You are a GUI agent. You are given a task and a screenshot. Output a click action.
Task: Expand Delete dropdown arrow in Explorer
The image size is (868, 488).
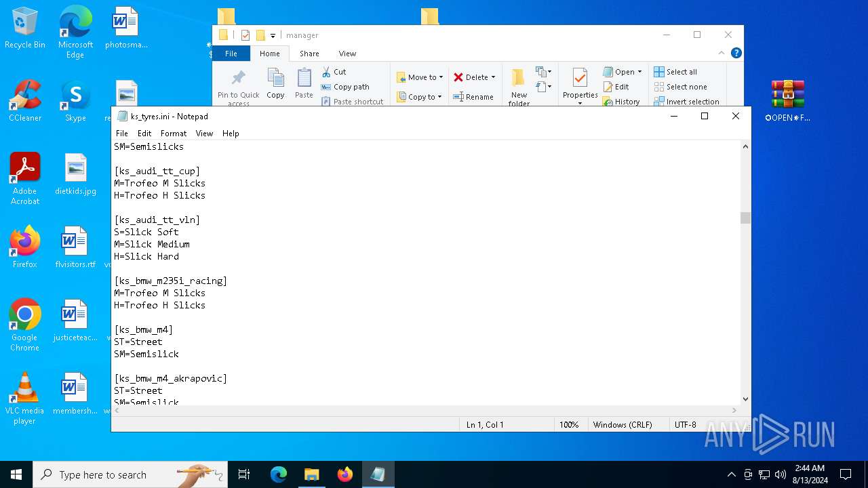click(493, 77)
